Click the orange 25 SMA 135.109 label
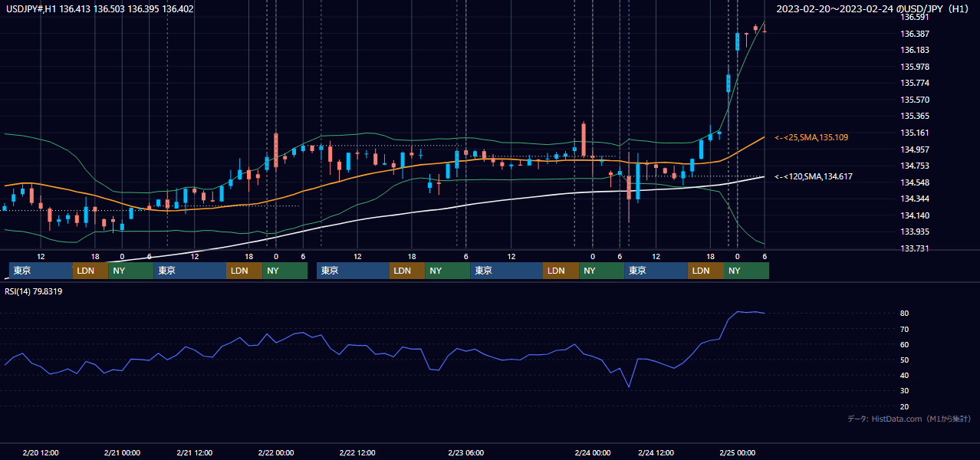 click(x=811, y=137)
